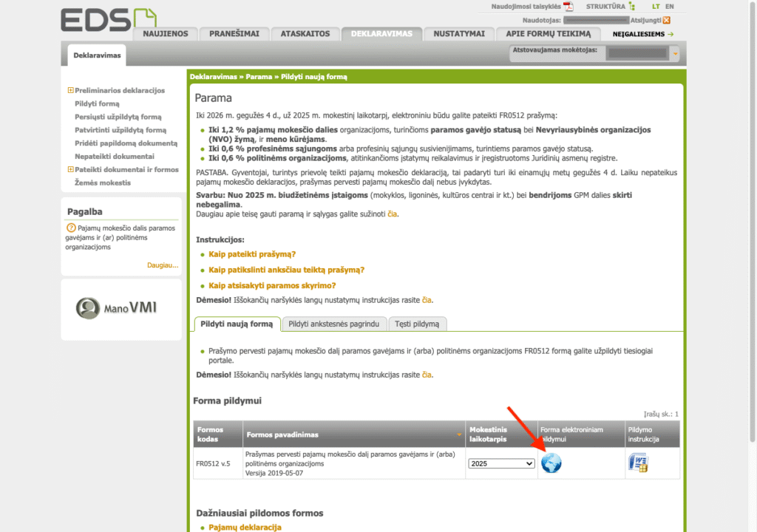
Task: Sort by the Formos pavadinimas column arrow
Action: [x=458, y=434]
